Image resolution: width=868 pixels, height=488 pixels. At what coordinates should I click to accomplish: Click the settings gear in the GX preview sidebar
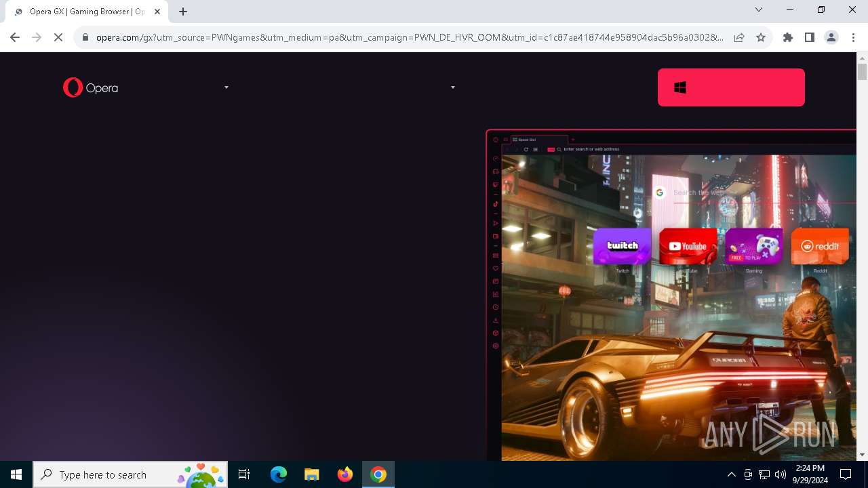pyautogui.click(x=496, y=346)
